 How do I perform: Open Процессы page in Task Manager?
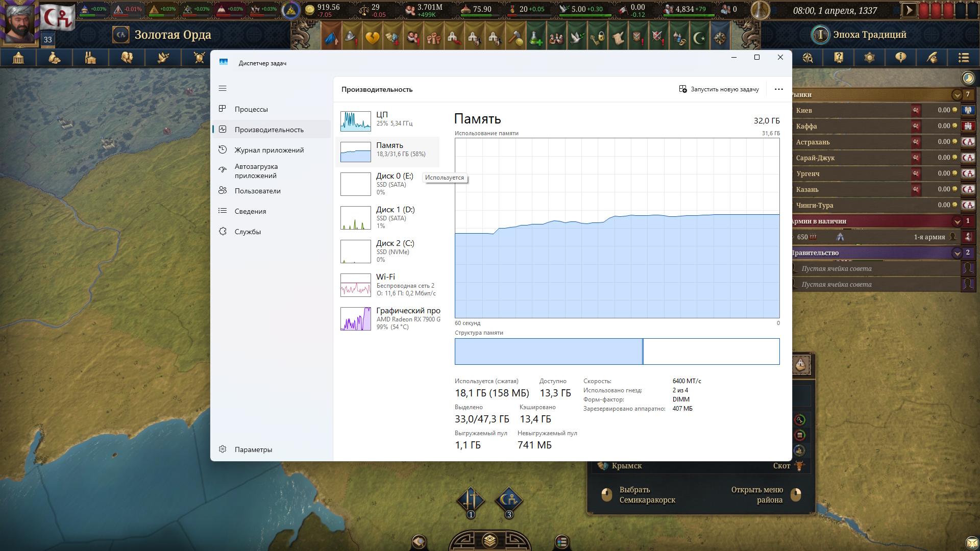tap(272, 109)
